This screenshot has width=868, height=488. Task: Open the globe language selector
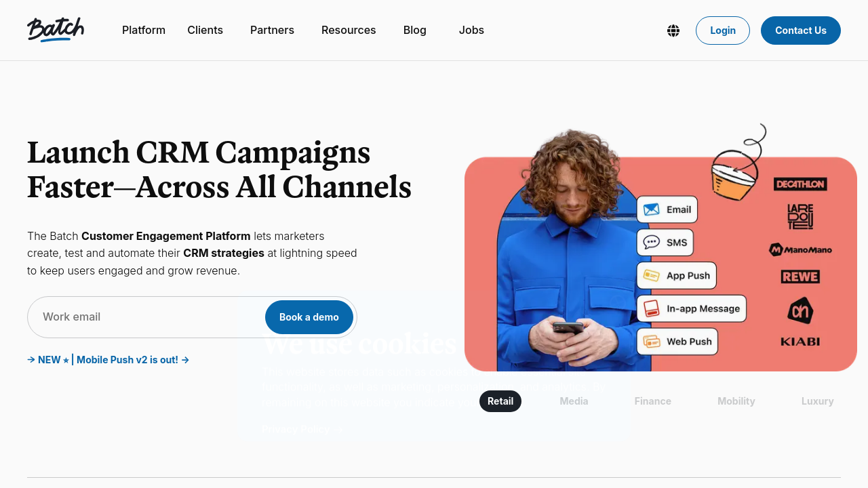point(673,30)
